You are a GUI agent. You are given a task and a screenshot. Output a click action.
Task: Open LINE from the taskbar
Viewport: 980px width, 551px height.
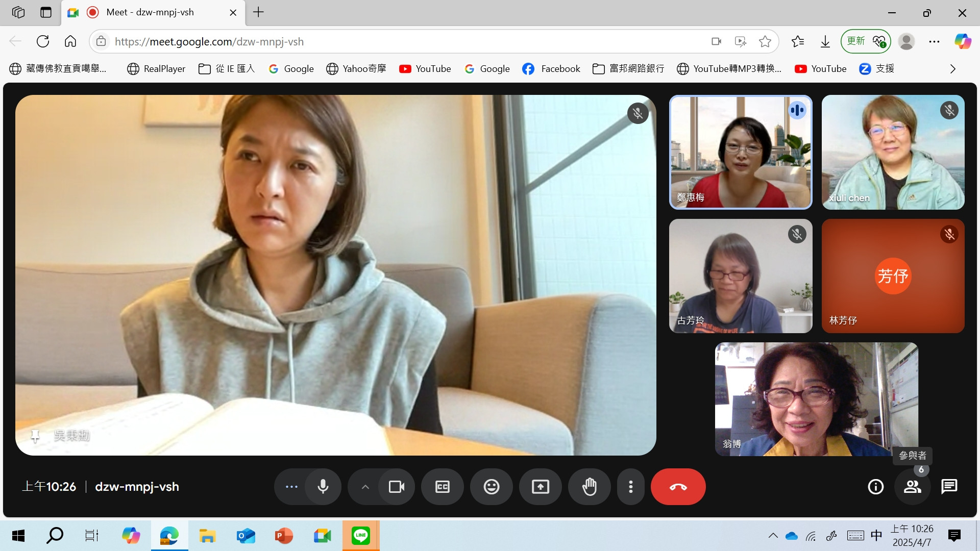360,536
